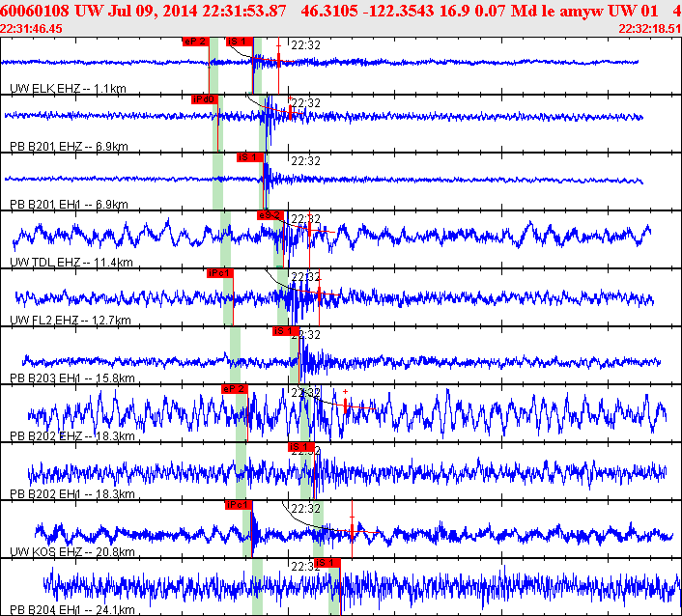Select the 22:32 label on PB B201 EHZ trace
The image size is (682, 616).
coord(306,103)
